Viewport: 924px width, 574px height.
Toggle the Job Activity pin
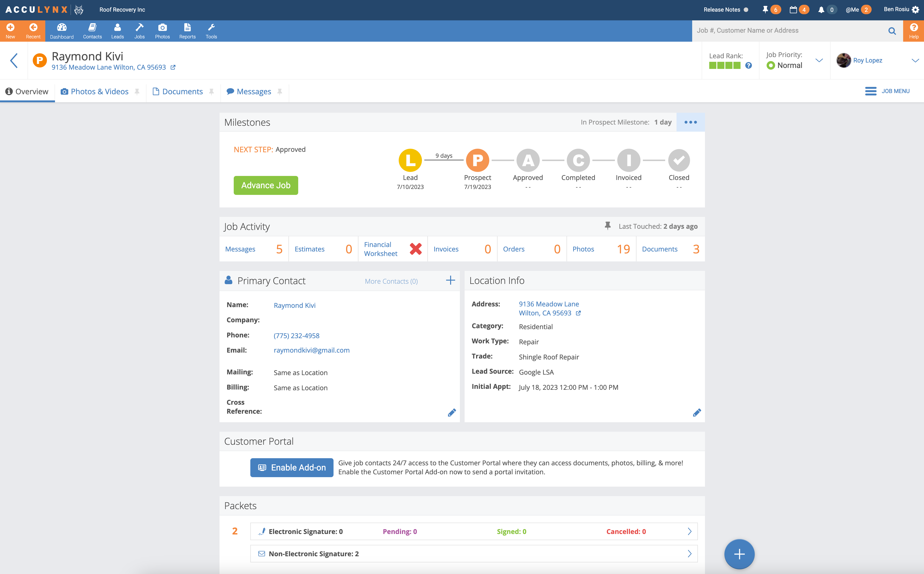click(608, 226)
